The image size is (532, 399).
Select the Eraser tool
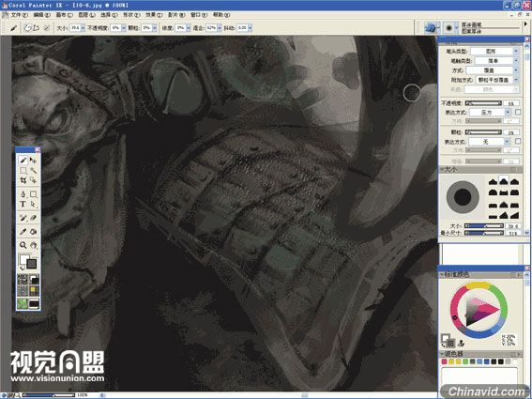[33, 218]
